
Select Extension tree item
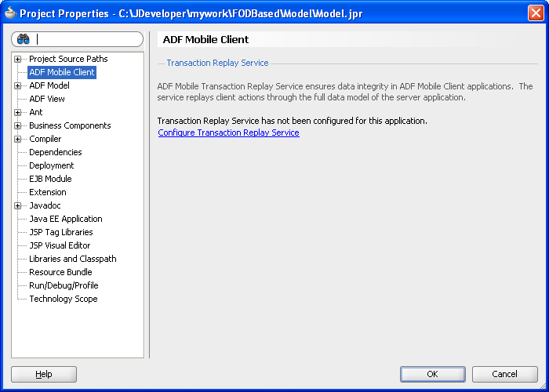pos(48,192)
